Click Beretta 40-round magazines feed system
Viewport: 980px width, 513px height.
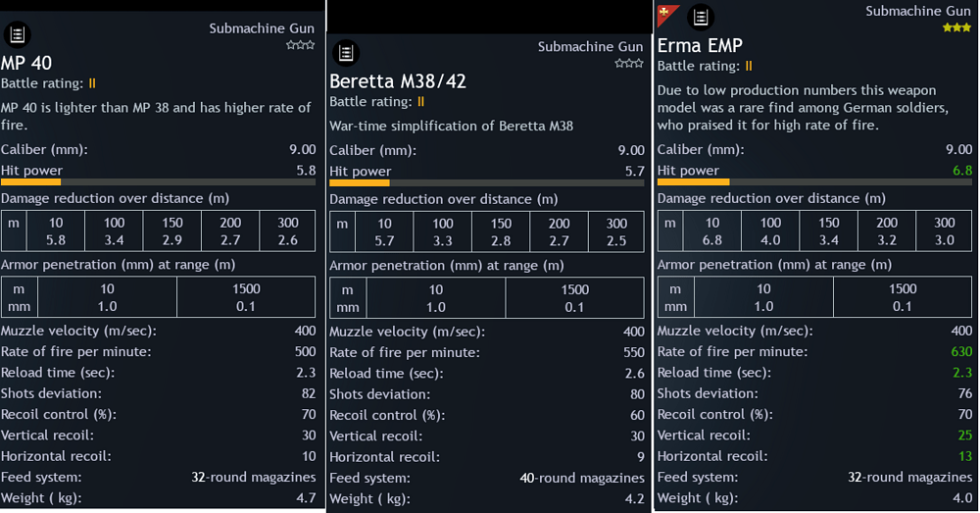582,478
